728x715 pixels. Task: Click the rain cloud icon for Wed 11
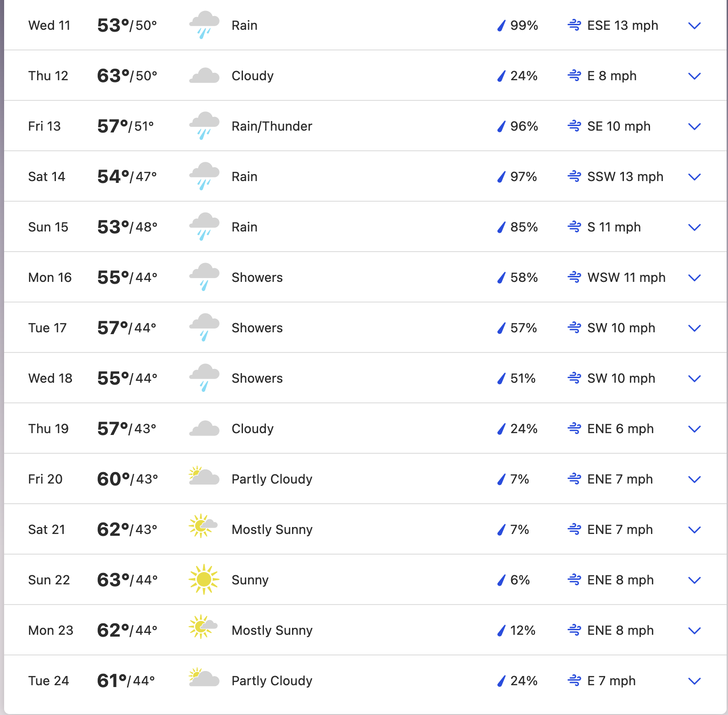(204, 25)
